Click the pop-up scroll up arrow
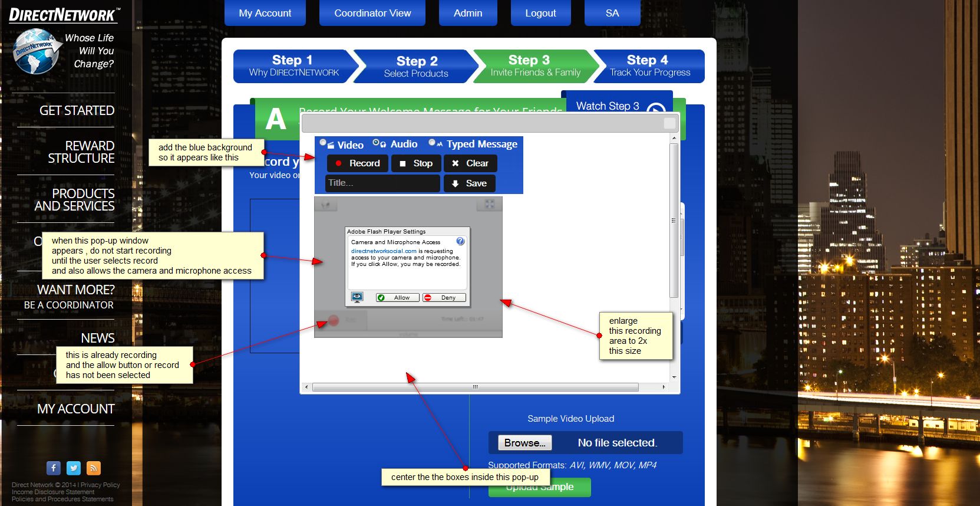This screenshot has height=506, width=980. (674, 138)
